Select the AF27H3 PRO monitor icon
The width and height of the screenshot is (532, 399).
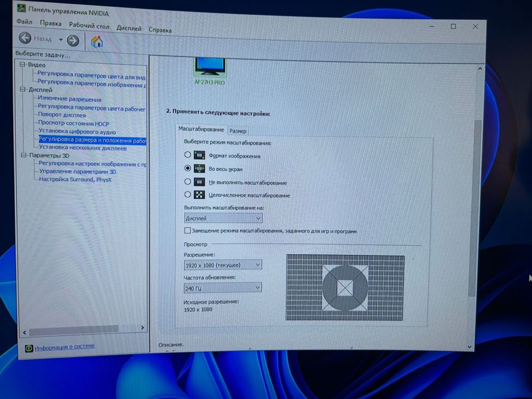click(x=210, y=67)
